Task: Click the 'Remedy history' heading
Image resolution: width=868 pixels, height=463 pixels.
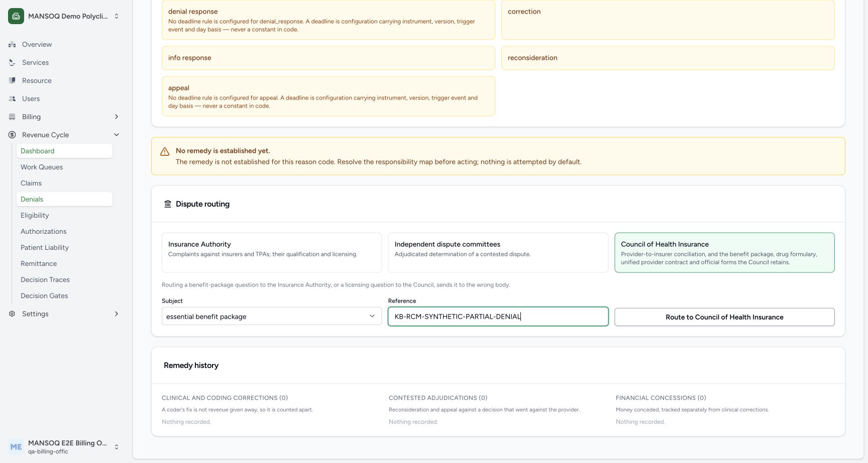Action: coord(191,365)
